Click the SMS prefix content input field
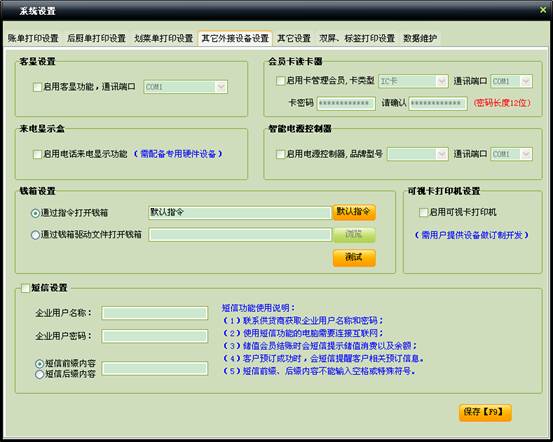Viewport: 553px width, 442px height. click(x=155, y=369)
